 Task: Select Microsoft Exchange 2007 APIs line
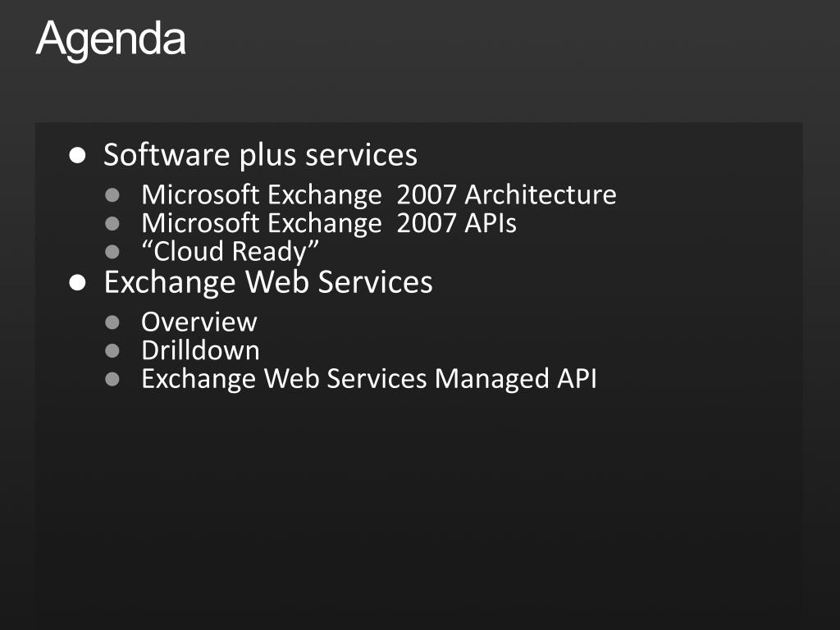(329, 223)
